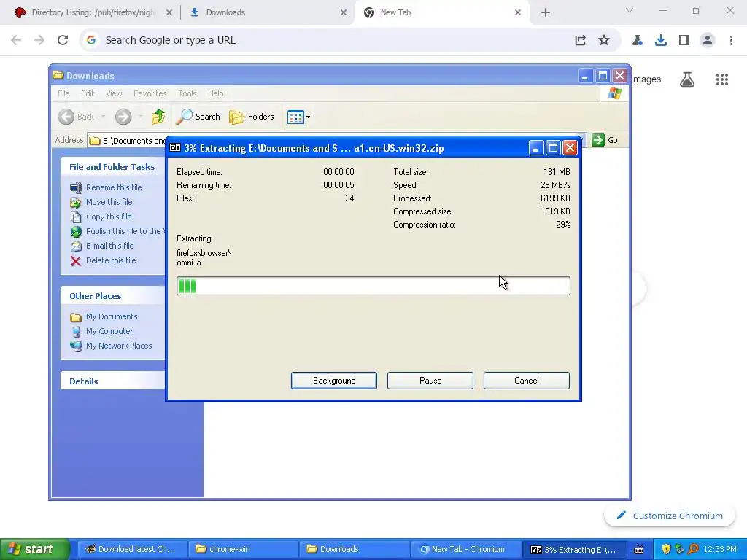Viewport: 747px width, 560px height.
Task: Click on-screen keyboard tray icon
Action: 639,549
